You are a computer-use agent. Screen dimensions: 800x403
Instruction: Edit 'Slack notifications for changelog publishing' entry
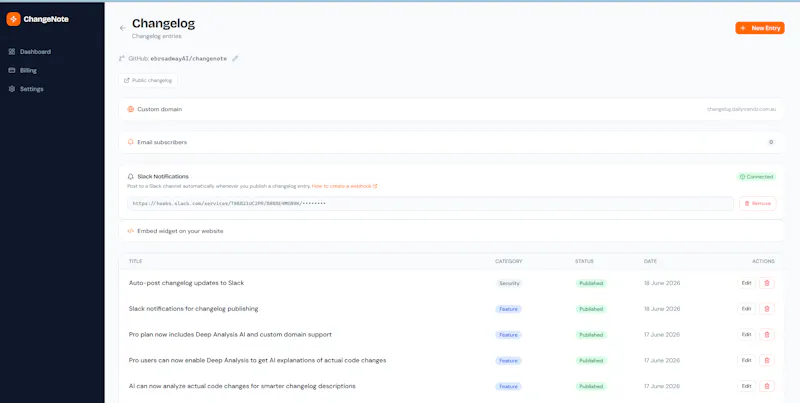click(746, 309)
